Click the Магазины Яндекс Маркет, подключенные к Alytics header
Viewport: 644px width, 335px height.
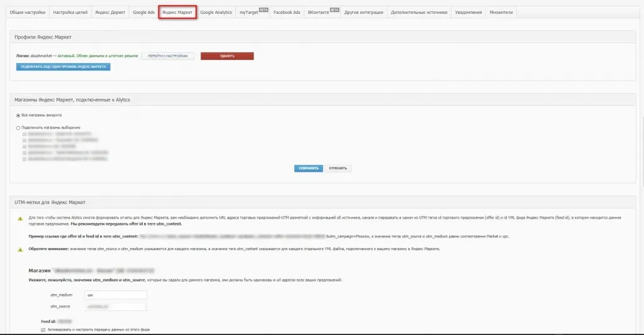click(x=323, y=100)
